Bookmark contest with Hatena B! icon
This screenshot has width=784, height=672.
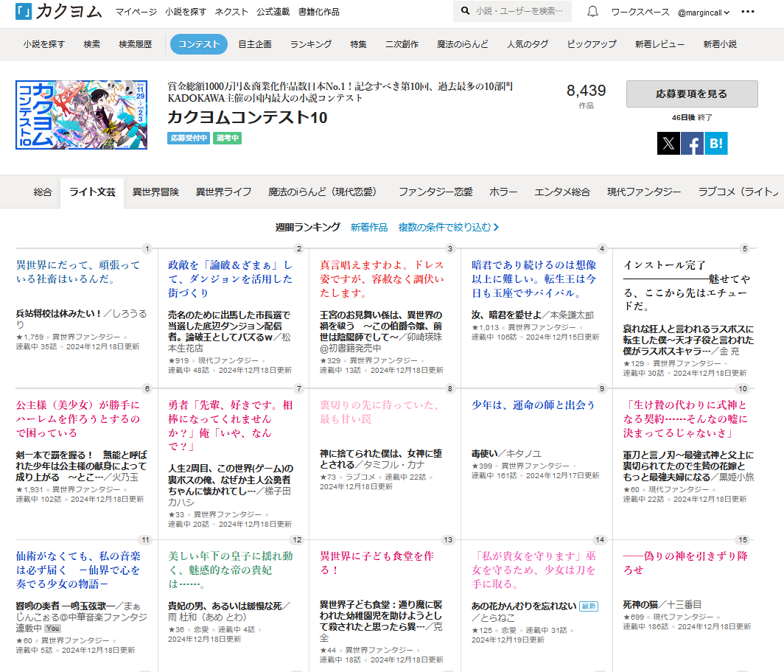tap(715, 144)
